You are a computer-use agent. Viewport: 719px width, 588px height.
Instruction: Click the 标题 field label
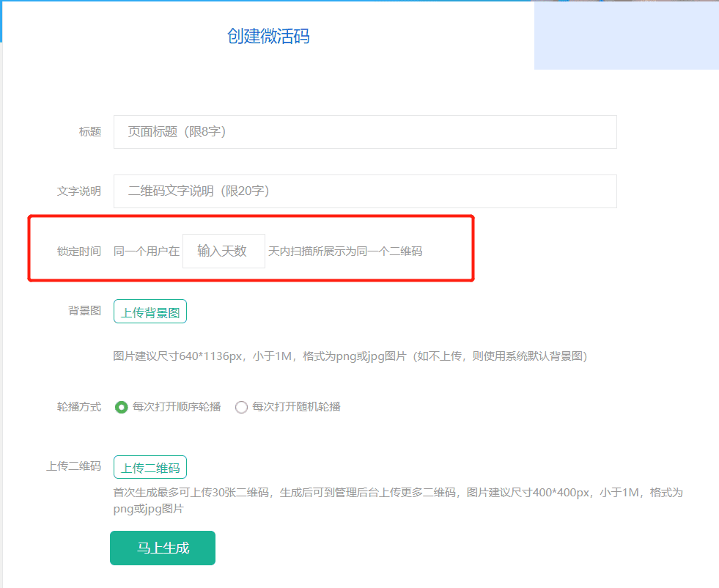click(90, 133)
